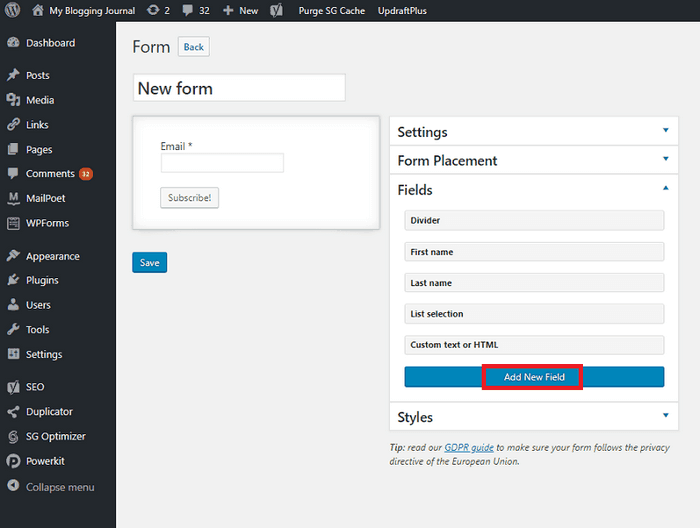This screenshot has height=528, width=700.
Task: Click the Appearance paintbrush icon
Action: tap(13, 256)
